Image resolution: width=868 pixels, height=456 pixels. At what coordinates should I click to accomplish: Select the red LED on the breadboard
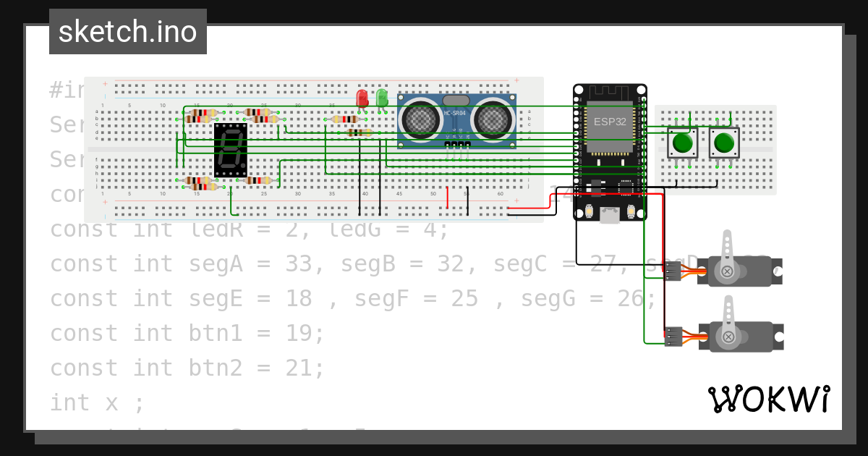tap(362, 98)
